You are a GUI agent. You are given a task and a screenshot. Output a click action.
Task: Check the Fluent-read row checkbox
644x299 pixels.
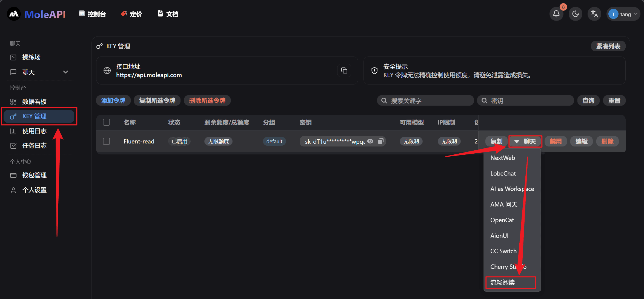[x=106, y=141]
